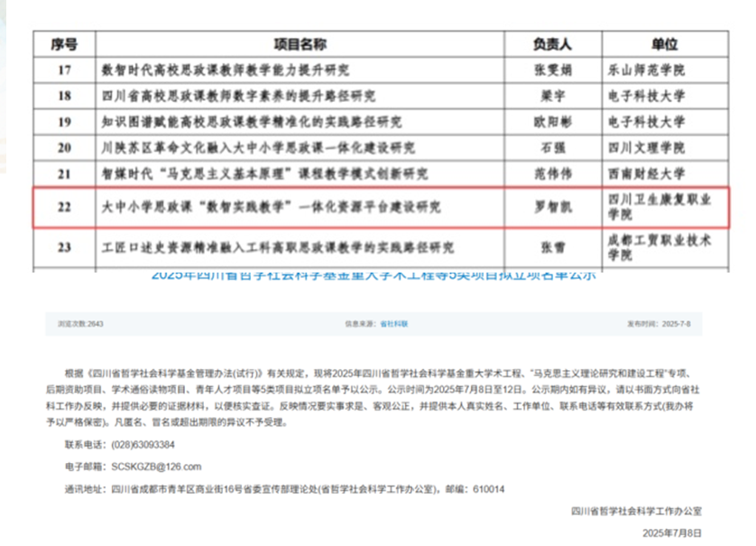The width and height of the screenshot is (756, 546).
Task: Select row number 22 in the red-highlighted row
Action: point(63,208)
